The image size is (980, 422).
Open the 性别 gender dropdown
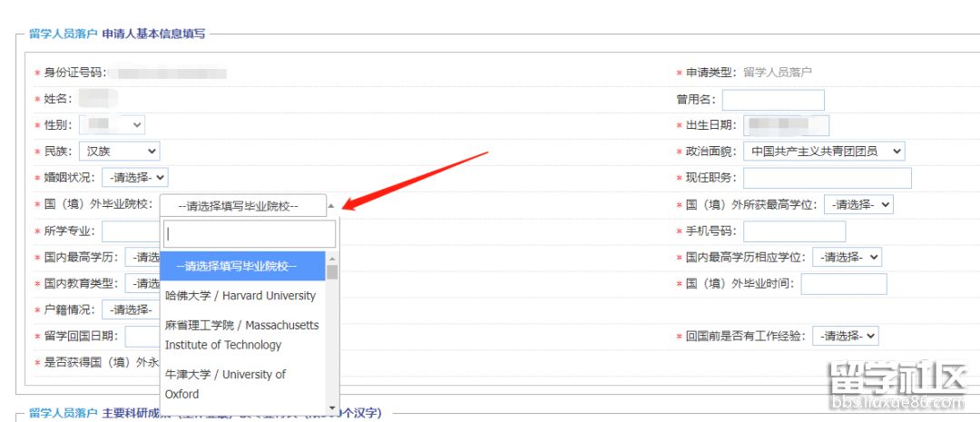112,125
